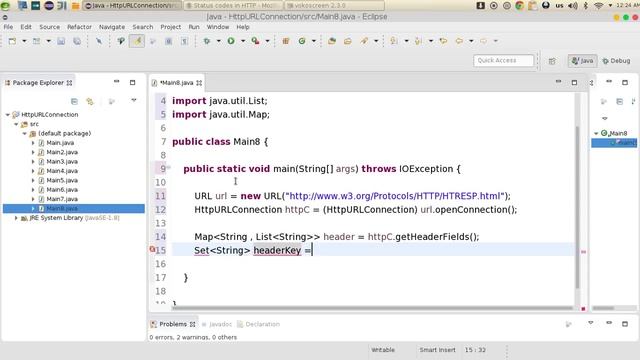Open Package Explorer view menu triangle
The height and width of the screenshot is (360, 640).
(133, 100)
